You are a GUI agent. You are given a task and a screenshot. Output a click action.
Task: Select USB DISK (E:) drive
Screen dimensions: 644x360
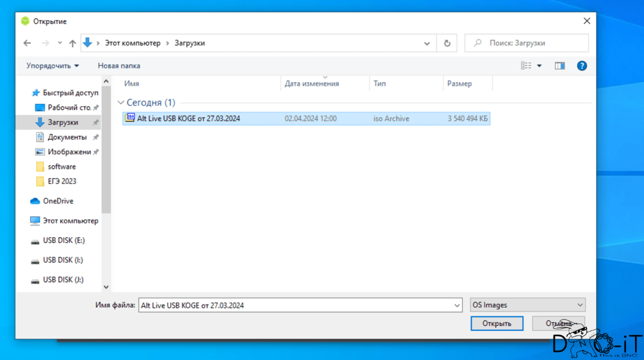point(63,240)
